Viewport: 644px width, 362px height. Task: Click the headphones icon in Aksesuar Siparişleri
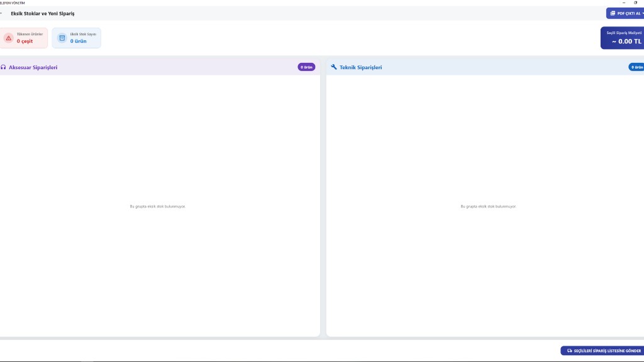pyautogui.click(x=3, y=67)
